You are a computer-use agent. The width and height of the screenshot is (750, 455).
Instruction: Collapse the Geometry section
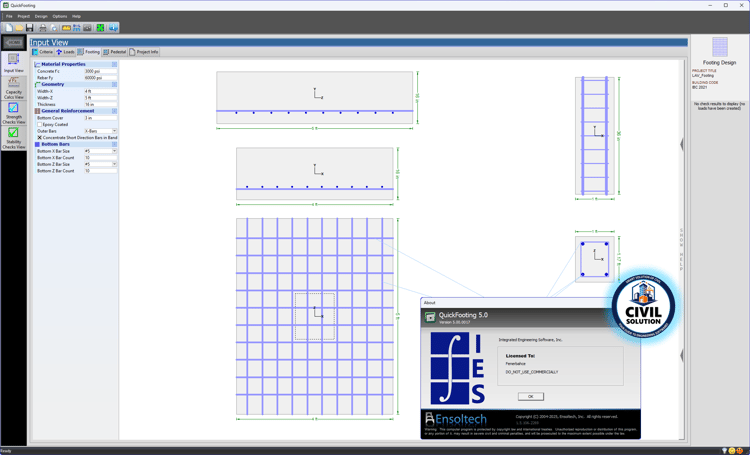pos(114,84)
